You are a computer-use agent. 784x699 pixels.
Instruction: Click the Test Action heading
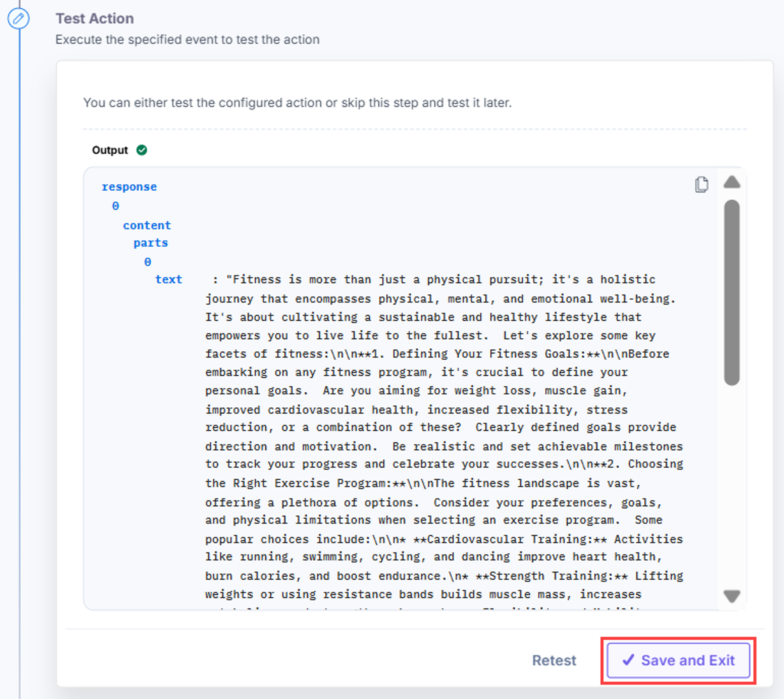[95, 18]
